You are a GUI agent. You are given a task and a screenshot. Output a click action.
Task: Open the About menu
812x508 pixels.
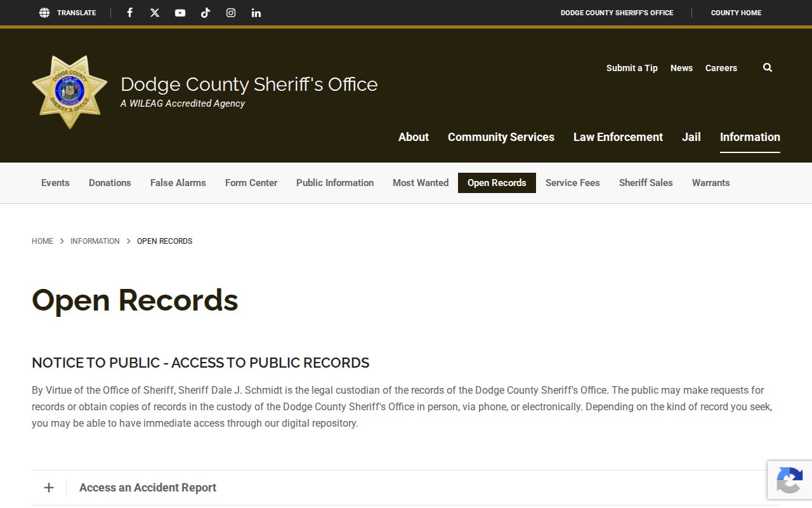[x=414, y=137]
